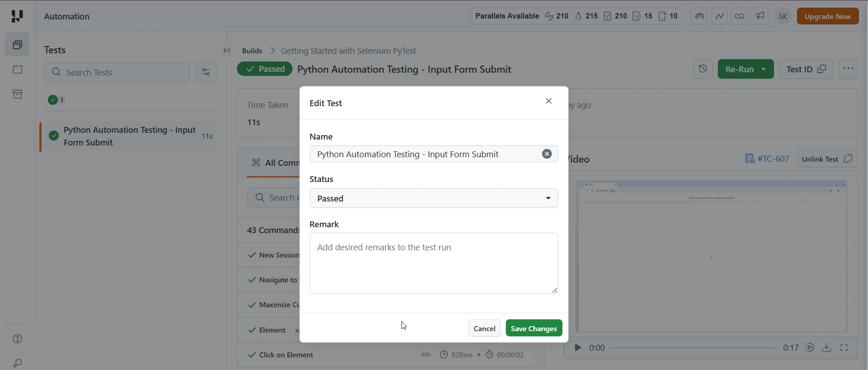
Task: Click the Upgrade Now button
Action: (x=828, y=16)
